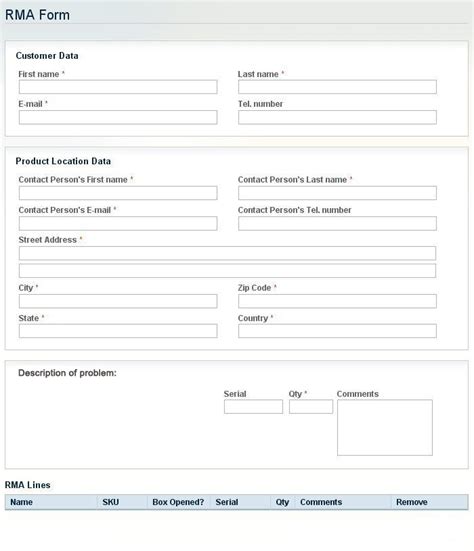Select Contact Person's E-mail input

pyautogui.click(x=118, y=223)
